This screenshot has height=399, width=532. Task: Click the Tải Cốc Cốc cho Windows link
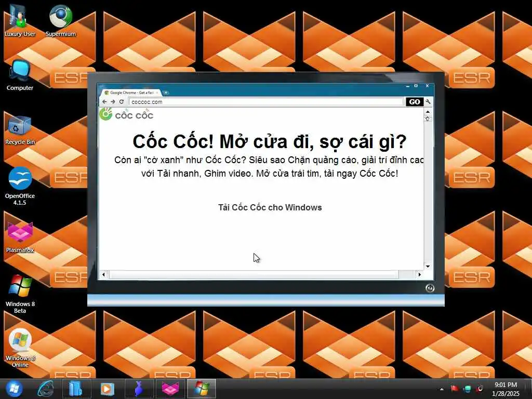(270, 207)
